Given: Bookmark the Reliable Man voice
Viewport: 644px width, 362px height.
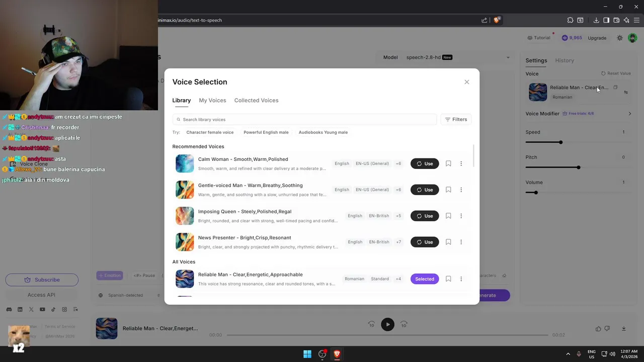Looking at the screenshot, I should tap(448, 279).
